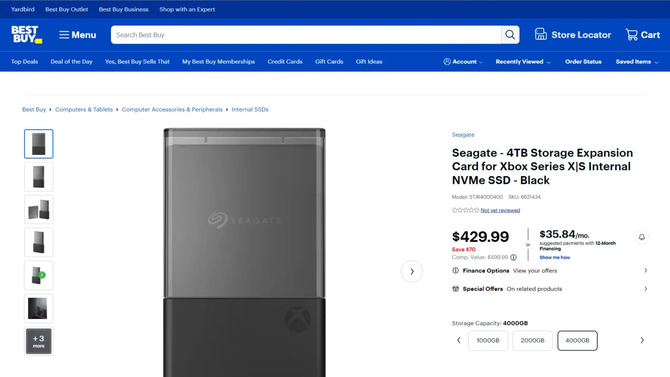Click the Best Buy logo
The width and height of the screenshot is (670, 377).
(x=26, y=35)
